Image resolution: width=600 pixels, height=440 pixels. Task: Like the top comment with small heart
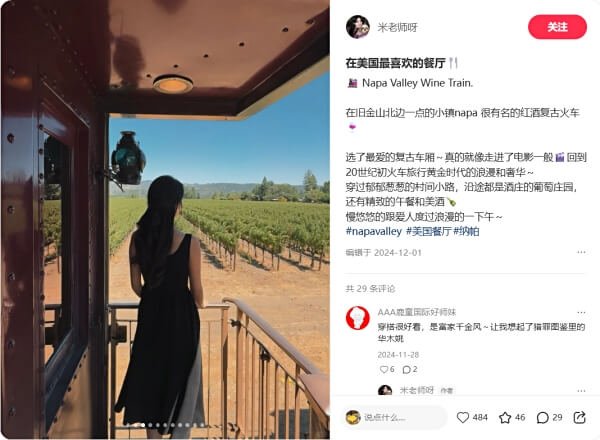(384, 369)
